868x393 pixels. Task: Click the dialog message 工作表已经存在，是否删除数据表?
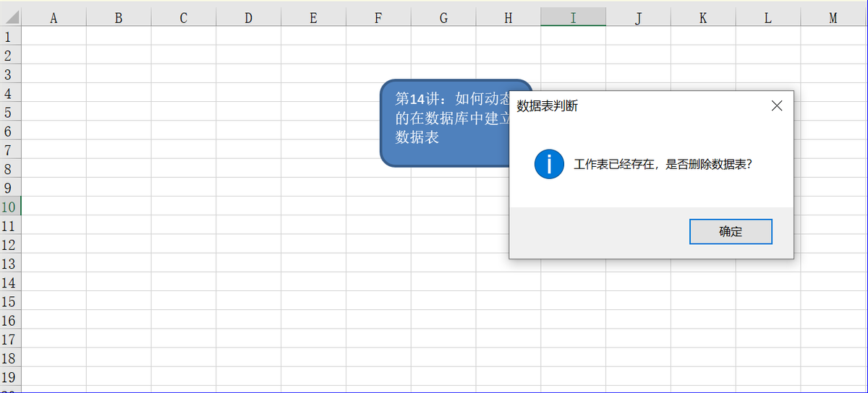[663, 165]
